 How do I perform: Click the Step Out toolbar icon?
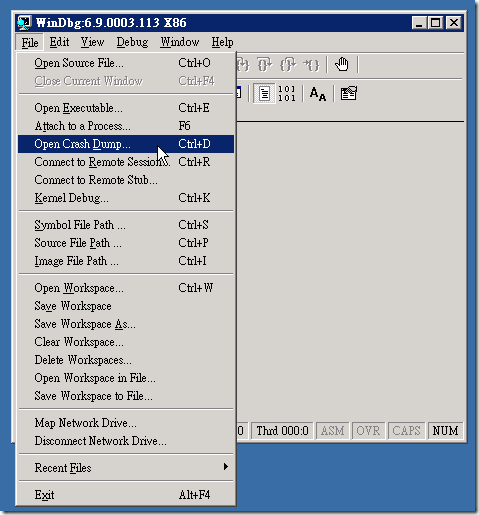tap(288, 64)
